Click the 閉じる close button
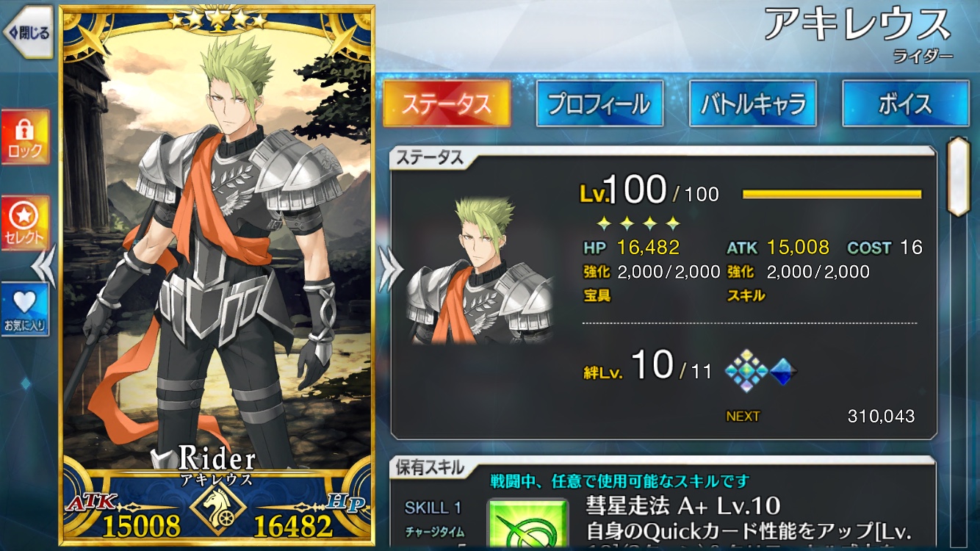 (x=28, y=32)
